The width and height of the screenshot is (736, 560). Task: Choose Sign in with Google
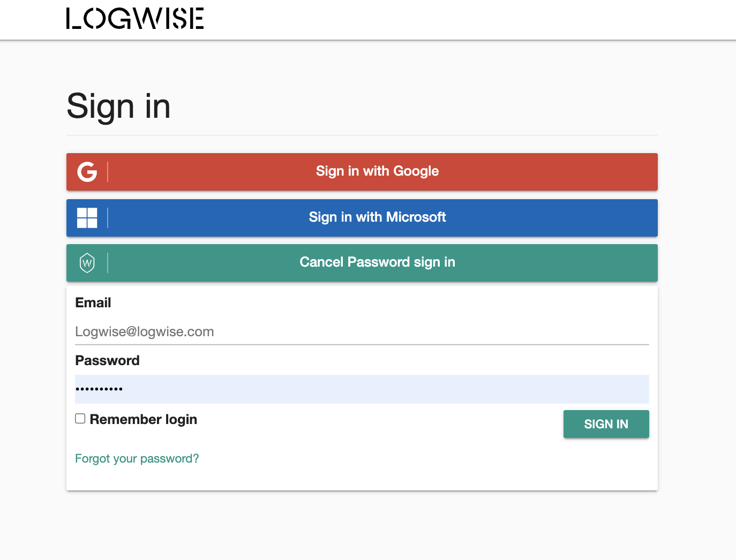(x=377, y=171)
